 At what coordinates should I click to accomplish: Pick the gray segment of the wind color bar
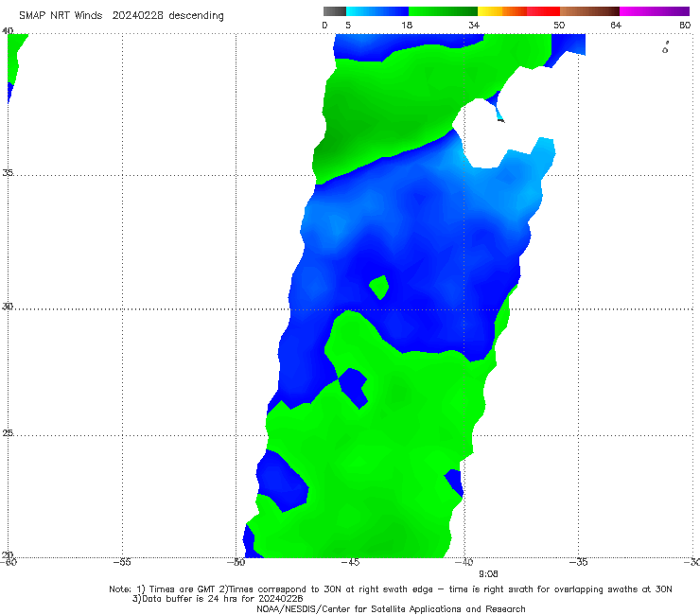pyautogui.click(x=335, y=11)
